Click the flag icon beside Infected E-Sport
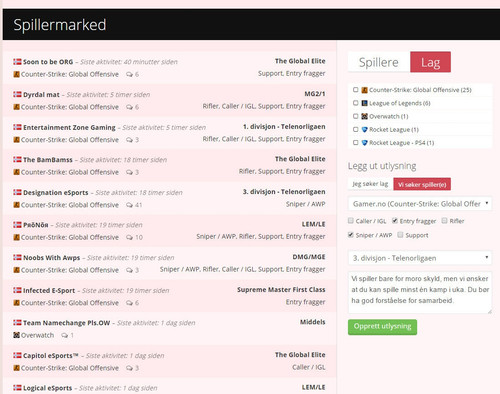The height and width of the screenshot is (394, 500). point(17,290)
